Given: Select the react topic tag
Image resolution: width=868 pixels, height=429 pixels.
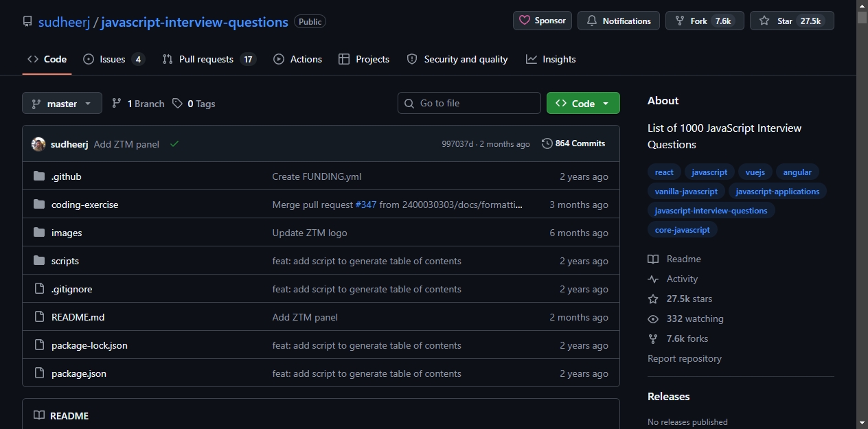Looking at the screenshot, I should coord(664,172).
